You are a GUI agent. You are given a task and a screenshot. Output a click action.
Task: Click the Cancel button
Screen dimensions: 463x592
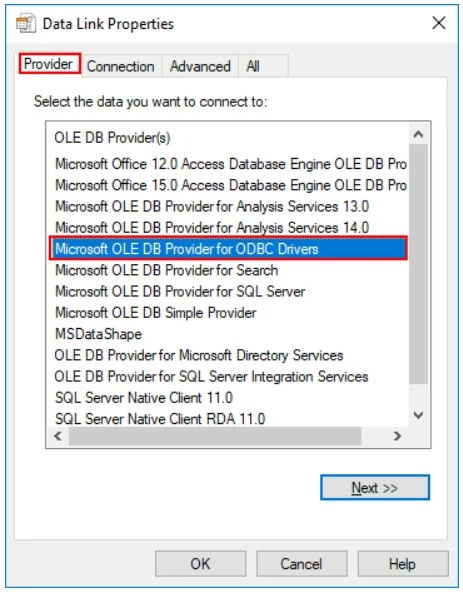pyautogui.click(x=301, y=564)
